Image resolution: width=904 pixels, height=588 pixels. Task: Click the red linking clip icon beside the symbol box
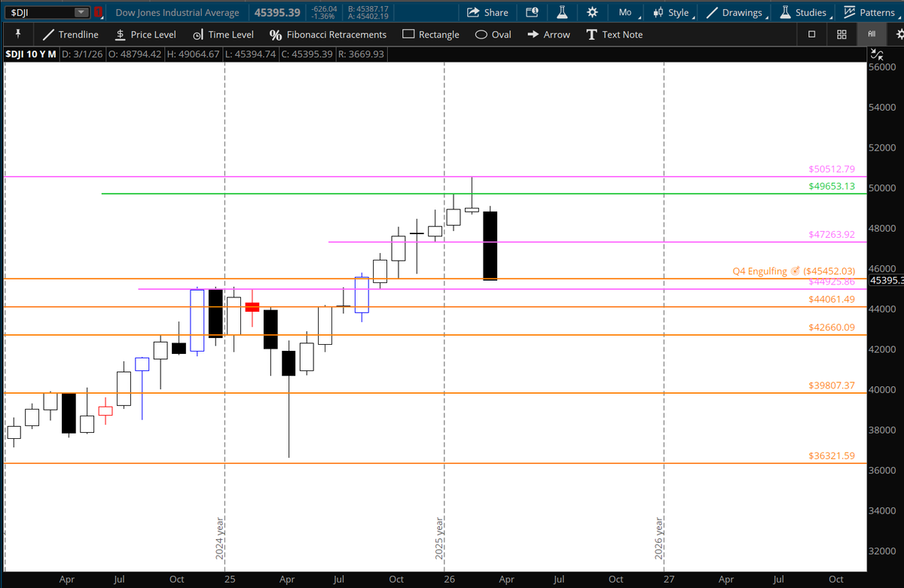(x=98, y=12)
